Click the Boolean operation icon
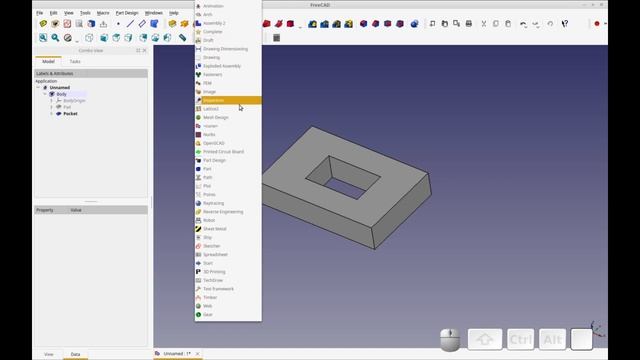This screenshot has height=360, width=640. tap(414, 24)
